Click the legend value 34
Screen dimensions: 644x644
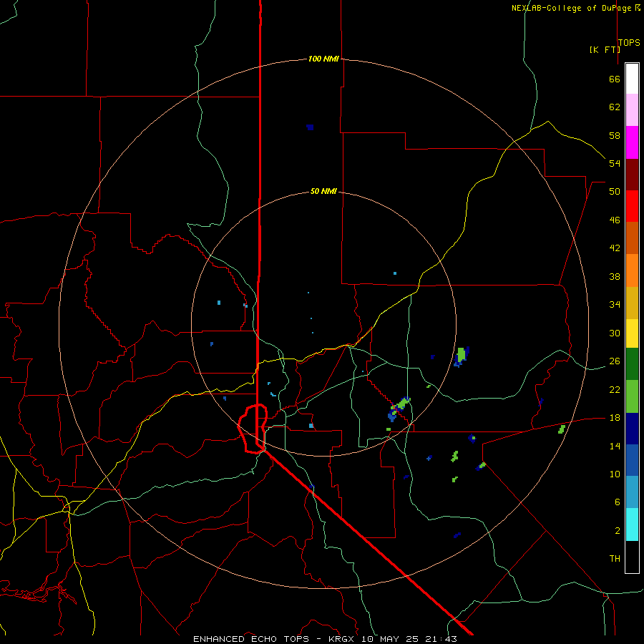(x=615, y=305)
